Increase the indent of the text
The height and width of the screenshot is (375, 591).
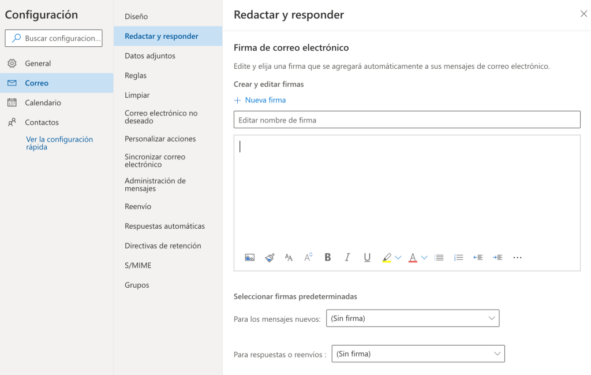498,257
